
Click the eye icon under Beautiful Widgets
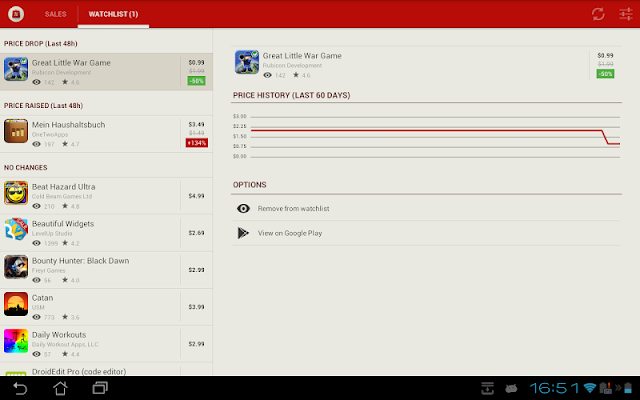pyautogui.click(x=36, y=243)
